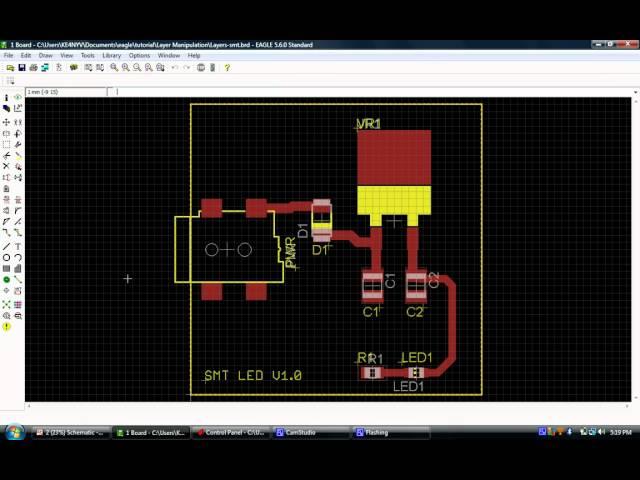
Task: Open the File menu
Action: [x=8, y=56]
